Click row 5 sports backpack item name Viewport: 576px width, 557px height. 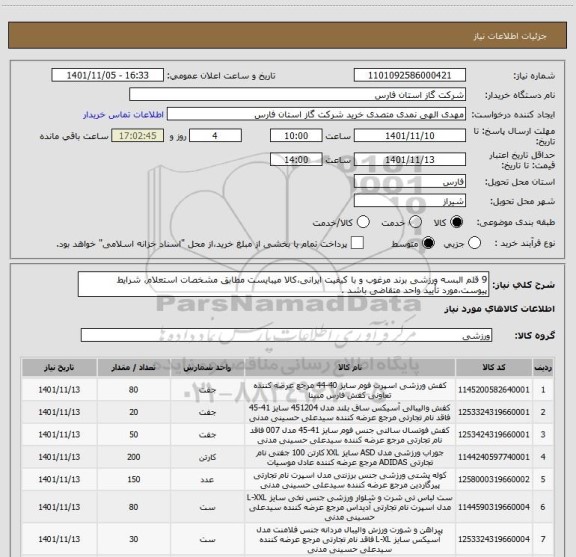(350, 480)
